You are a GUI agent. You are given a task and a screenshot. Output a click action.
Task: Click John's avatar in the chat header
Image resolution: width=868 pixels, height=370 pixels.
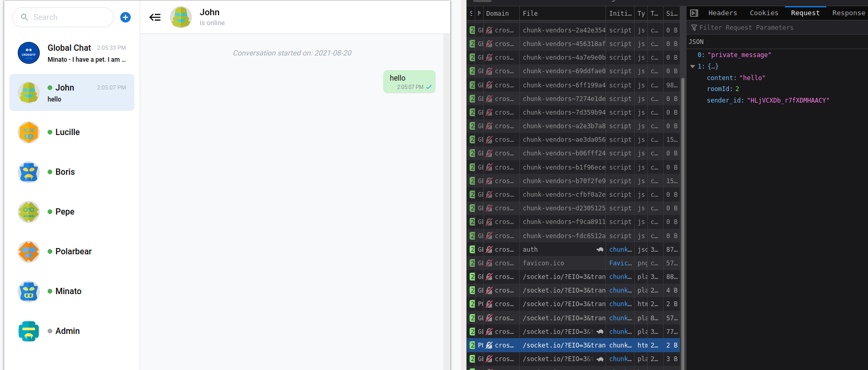point(181,17)
